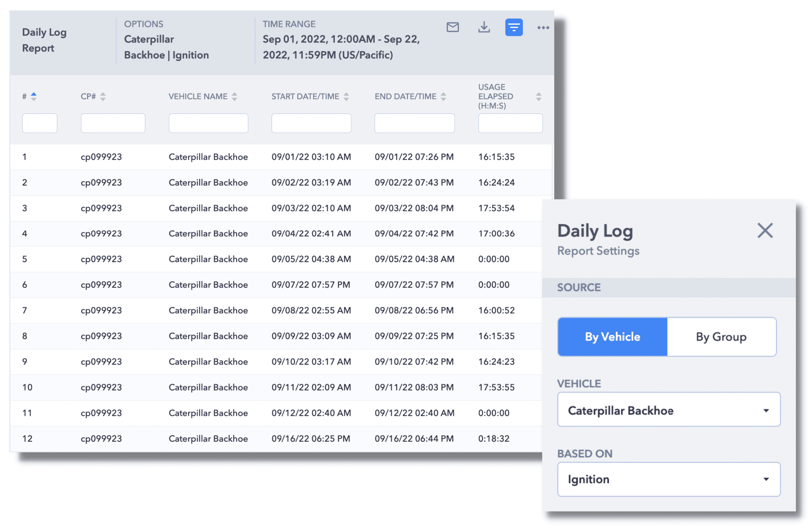Close the Daily Log Report Settings panel
The image size is (812, 529).
[x=765, y=230]
